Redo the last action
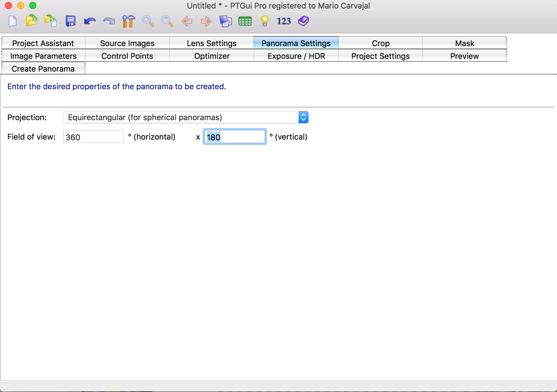Viewport: 557px width, 392px height. pyautogui.click(x=109, y=21)
